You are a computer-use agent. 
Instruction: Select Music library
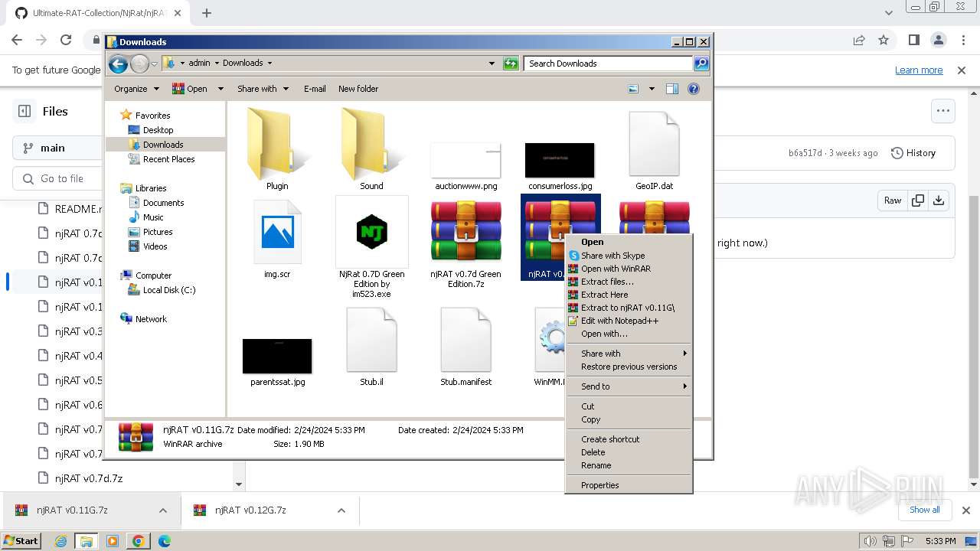pos(146,217)
